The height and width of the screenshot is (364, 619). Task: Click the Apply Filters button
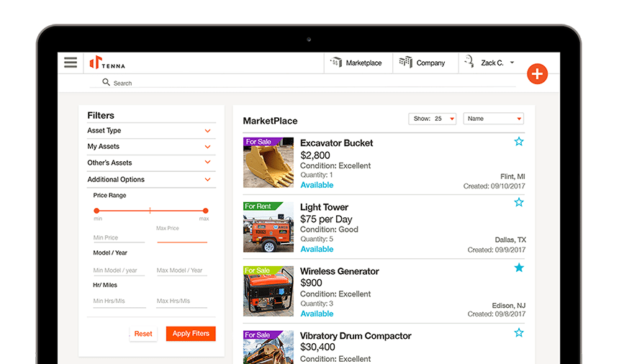point(191,334)
